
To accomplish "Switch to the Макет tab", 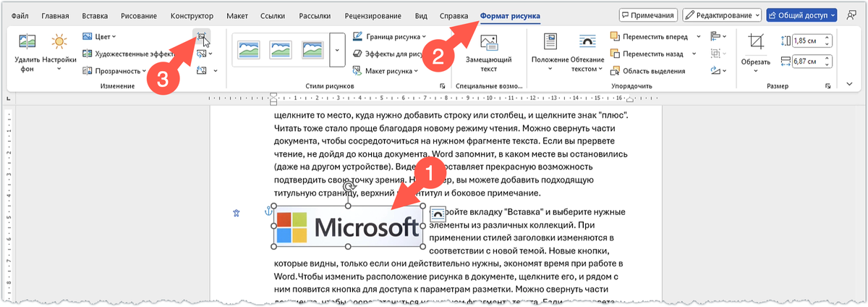I will [x=237, y=15].
